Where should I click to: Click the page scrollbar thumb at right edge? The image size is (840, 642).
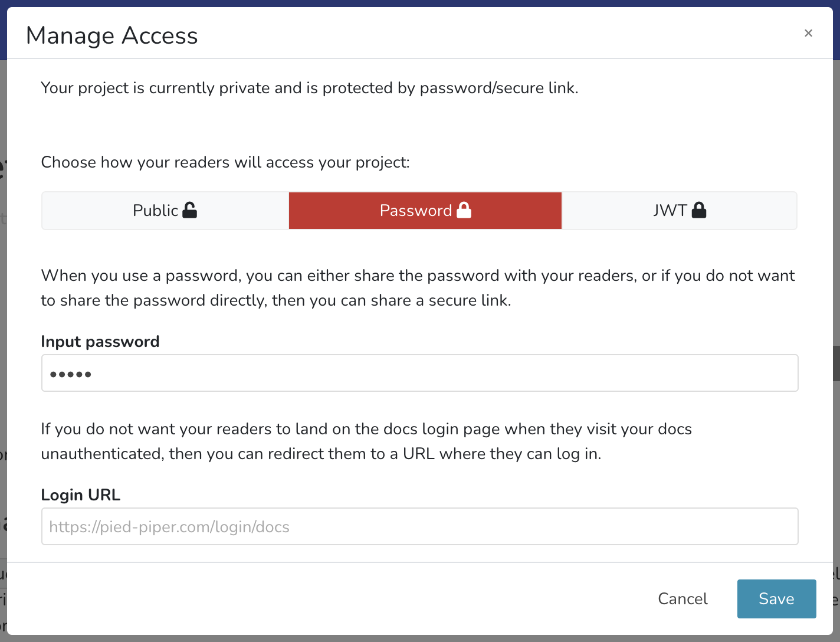836,363
